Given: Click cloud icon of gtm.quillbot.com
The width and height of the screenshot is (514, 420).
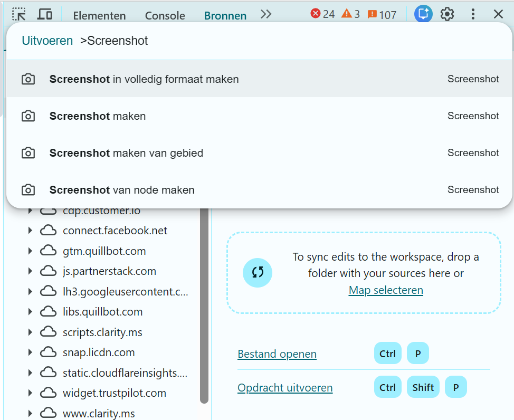Looking at the screenshot, I should 48,251.
